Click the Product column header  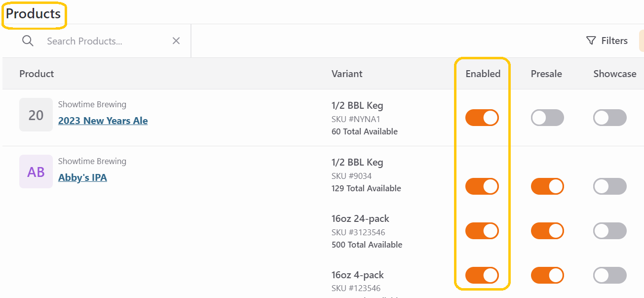tap(37, 74)
